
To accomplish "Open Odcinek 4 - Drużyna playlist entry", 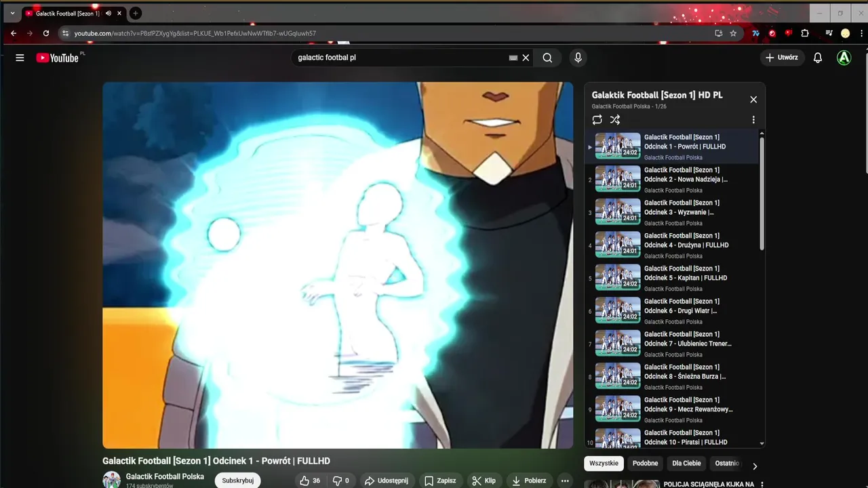I will pos(673,245).
